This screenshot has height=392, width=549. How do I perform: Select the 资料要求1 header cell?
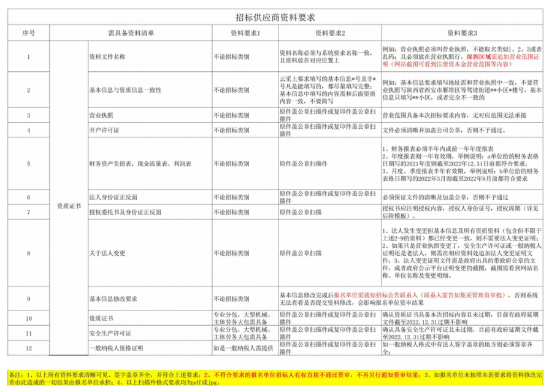click(245, 33)
